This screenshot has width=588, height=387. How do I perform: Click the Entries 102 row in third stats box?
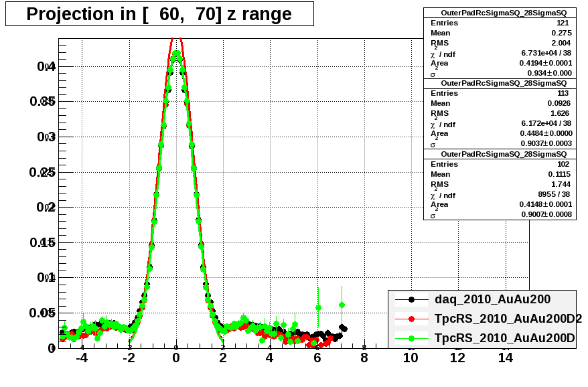[500, 164]
